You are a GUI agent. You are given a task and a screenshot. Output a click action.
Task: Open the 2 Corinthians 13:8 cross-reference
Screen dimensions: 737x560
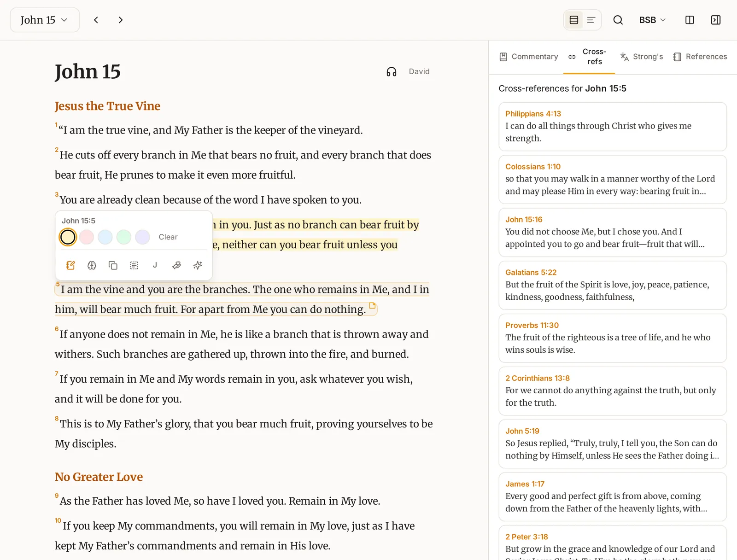tap(613, 391)
